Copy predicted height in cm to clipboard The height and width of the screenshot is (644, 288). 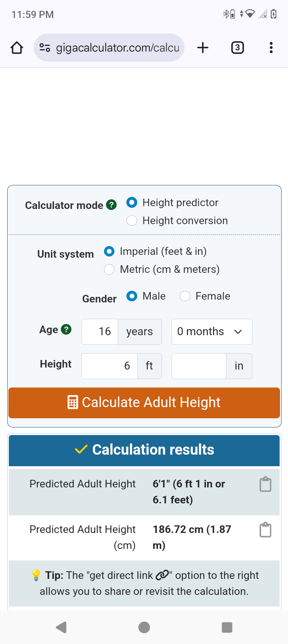pos(265,530)
